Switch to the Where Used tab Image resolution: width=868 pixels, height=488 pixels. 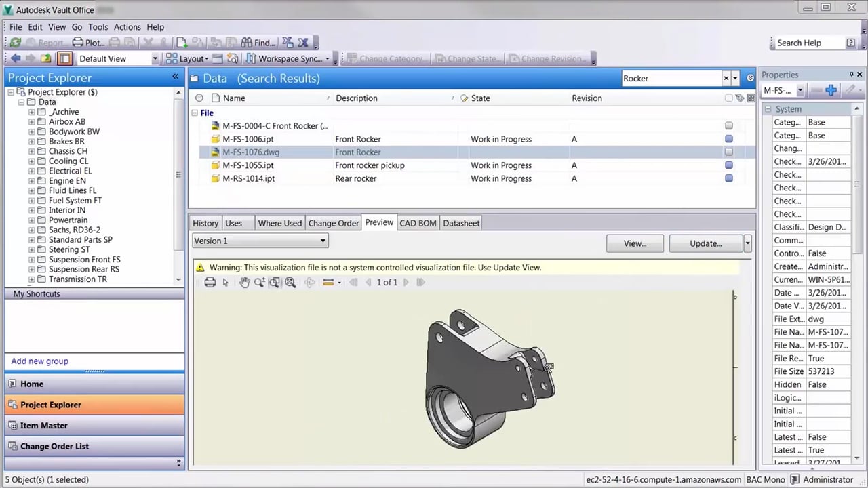coord(279,223)
